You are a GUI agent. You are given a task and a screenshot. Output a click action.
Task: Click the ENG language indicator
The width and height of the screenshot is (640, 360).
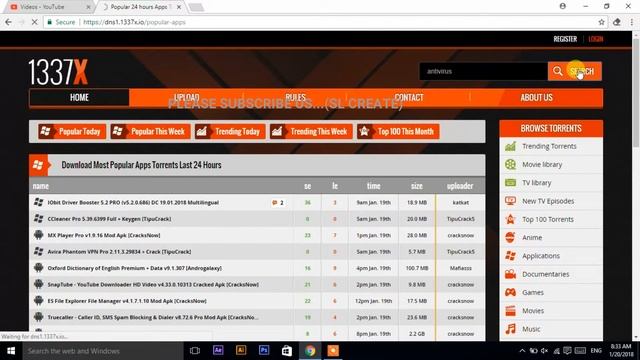pos(596,351)
